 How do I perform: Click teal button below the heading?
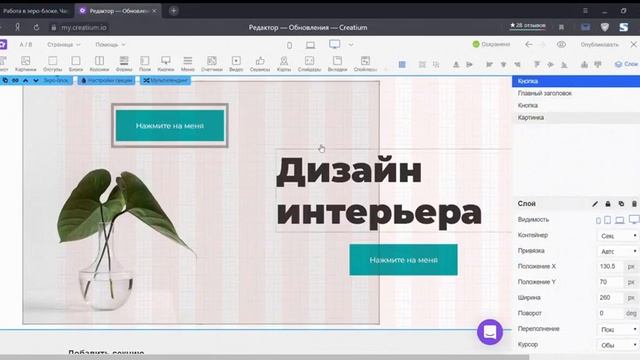click(403, 260)
